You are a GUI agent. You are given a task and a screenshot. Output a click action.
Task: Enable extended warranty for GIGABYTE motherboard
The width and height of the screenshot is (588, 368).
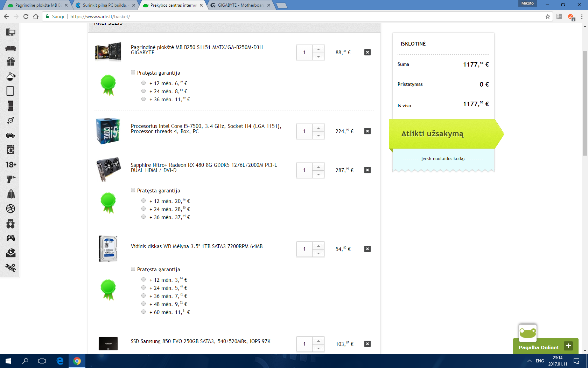click(133, 73)
